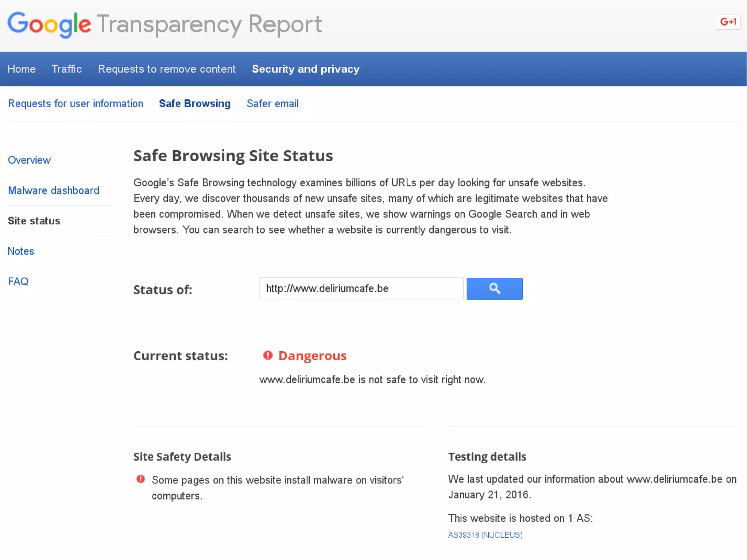This screenshot has width=747, height=560.
Task: Open the AS39318 (NUCLEUS) link
Action: tap(485, 535)
